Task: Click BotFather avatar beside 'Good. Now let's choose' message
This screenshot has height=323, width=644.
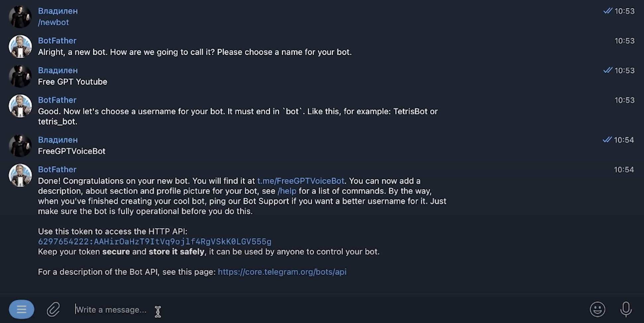Action: (20, 106)
